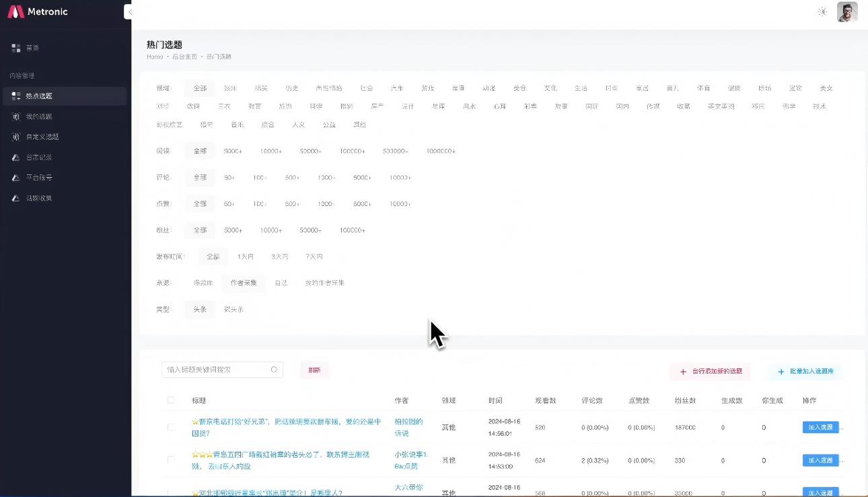Toggle the select-all checkbox in table header
The image size is (868, 497).
pos(171,399)
